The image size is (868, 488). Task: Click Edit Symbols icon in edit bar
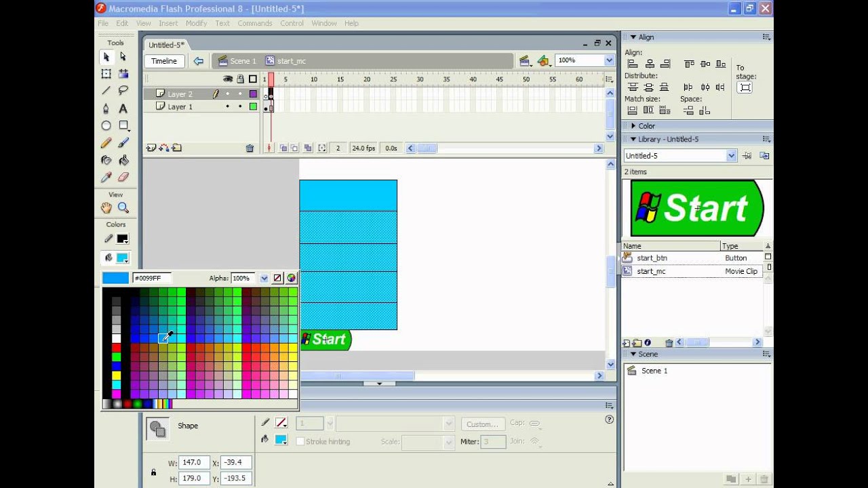pyautogui.click(x=543, y=61)
